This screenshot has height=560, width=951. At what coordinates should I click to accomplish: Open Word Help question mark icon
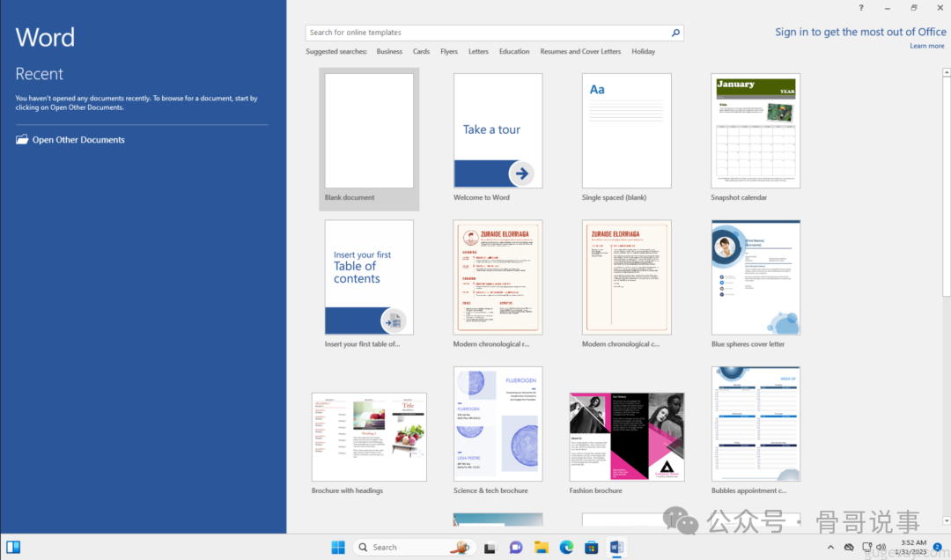pyautogui.click(x=860, y=8)
